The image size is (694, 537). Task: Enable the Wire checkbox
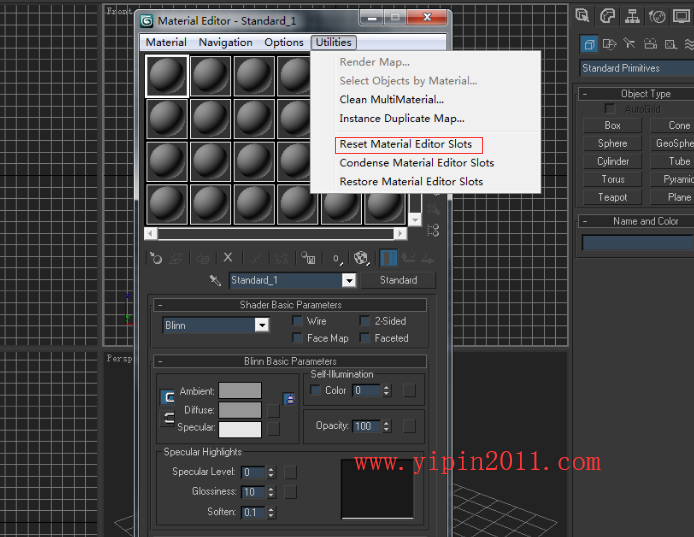click(297, 321)
